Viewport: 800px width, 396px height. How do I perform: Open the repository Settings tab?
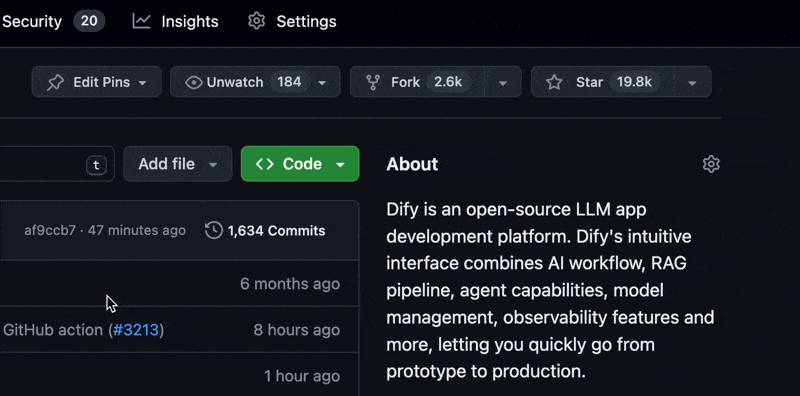[292, 21]
